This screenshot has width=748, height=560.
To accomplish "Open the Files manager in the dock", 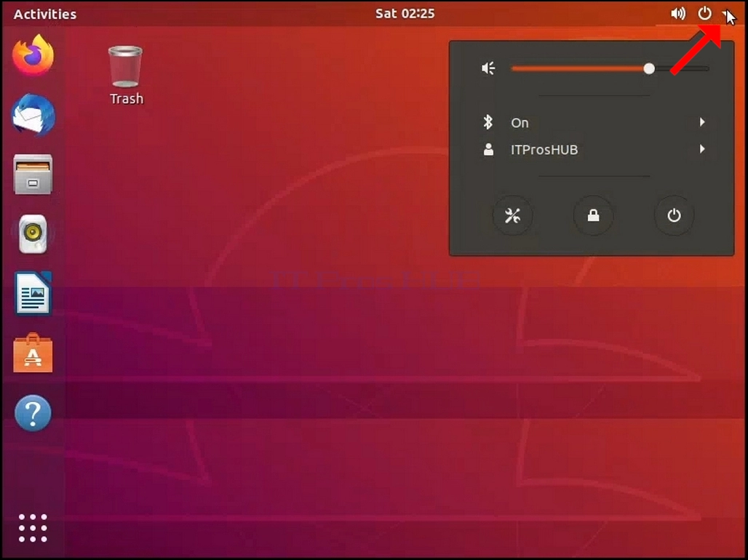I will [33, 174].
